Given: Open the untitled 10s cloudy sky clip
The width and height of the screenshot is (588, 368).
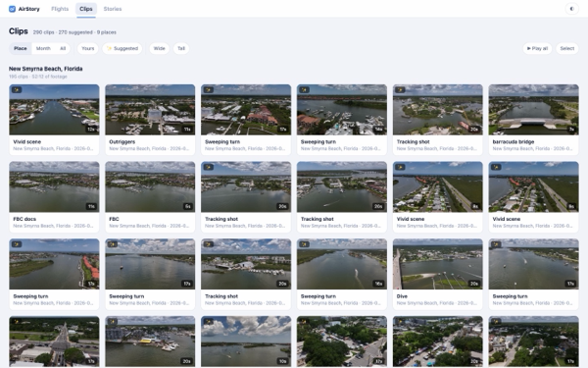Looking at the screenshot, I should point(246,342).
